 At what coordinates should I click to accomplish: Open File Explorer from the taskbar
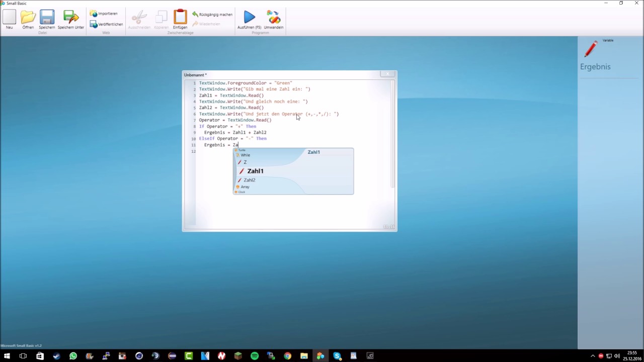point(304,356)
